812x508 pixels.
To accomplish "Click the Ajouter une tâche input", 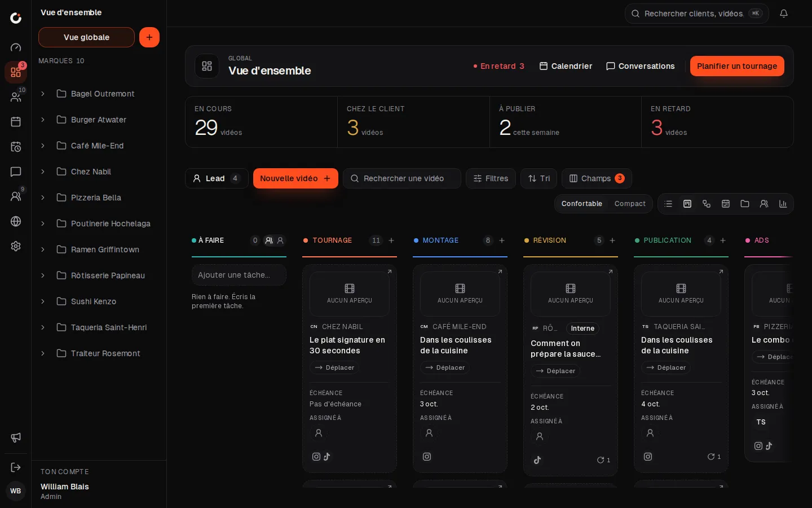I will point(239,275).
